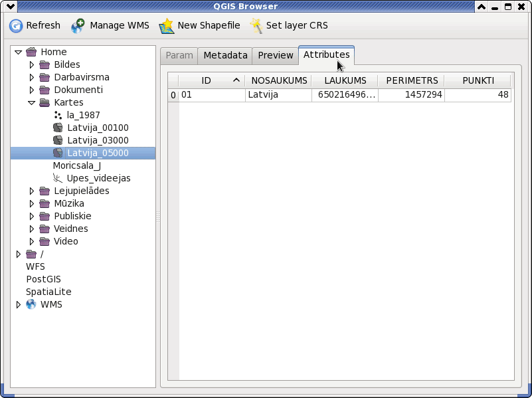This screenshot has height=398, width=532.
Task: Click the polygon icon of Latvija_00100
Action: pyautogui.click(x=58, y=128)
